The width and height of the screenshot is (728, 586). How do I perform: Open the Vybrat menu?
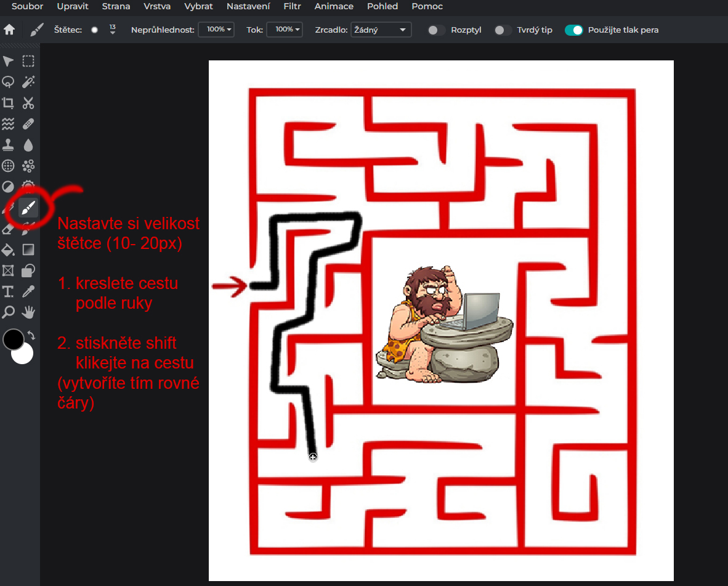(x=198, y=7)
